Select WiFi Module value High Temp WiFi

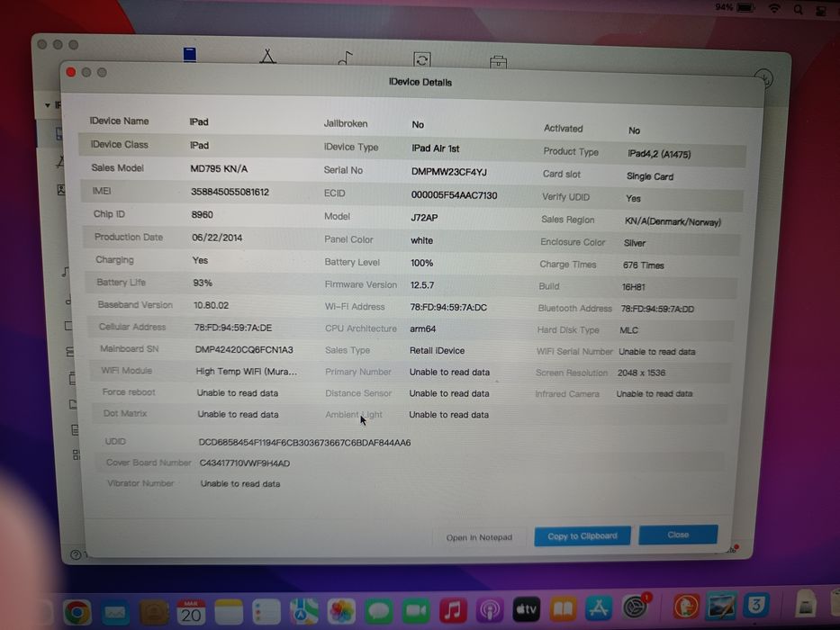coord(246,371)
